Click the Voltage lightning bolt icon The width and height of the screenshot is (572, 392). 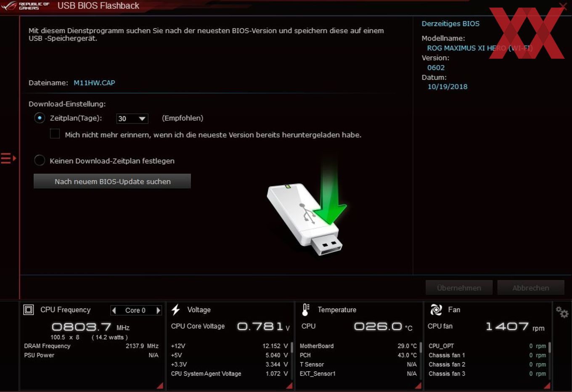(176, 310)
